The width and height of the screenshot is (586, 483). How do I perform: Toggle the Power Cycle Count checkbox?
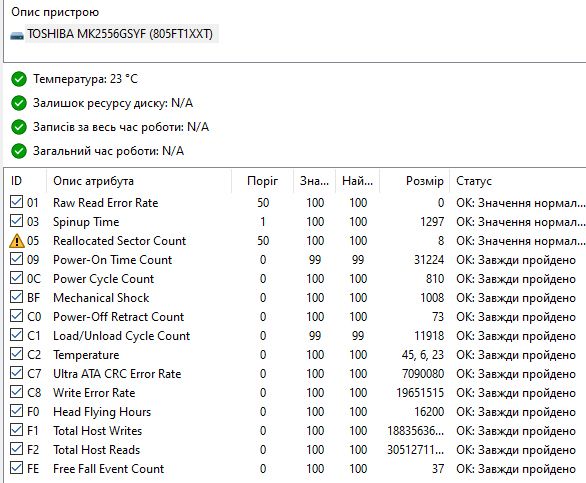(x=16, y=278)
